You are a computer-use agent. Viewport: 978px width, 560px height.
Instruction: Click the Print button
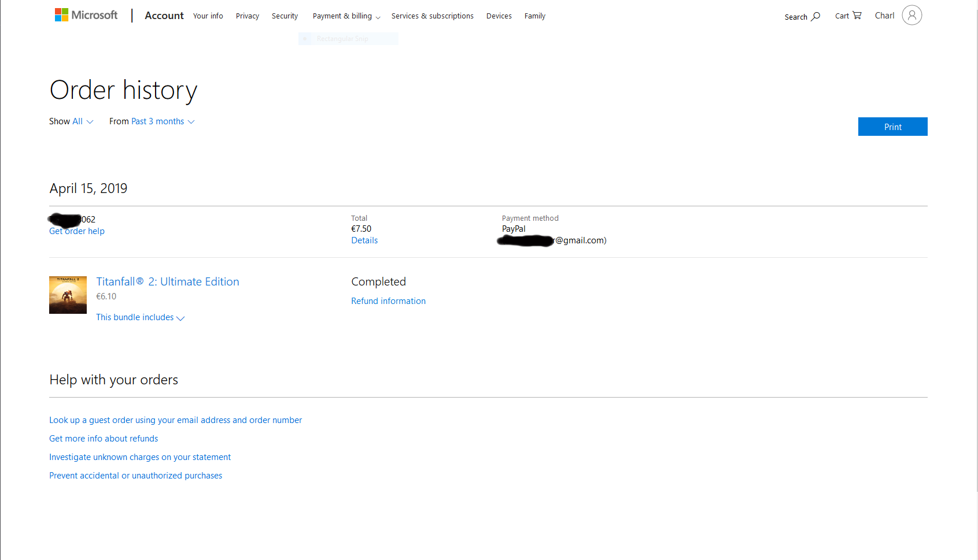point(893,127)
